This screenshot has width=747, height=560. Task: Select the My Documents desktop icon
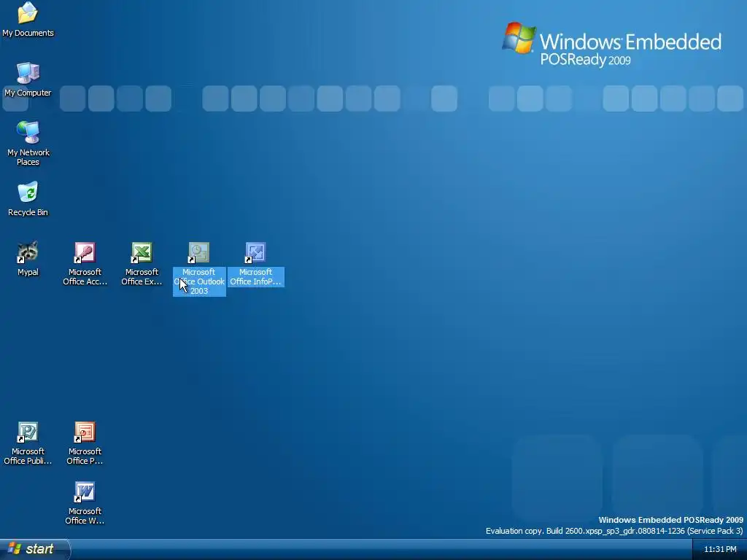pyautogui.click(x=28, y=13)
